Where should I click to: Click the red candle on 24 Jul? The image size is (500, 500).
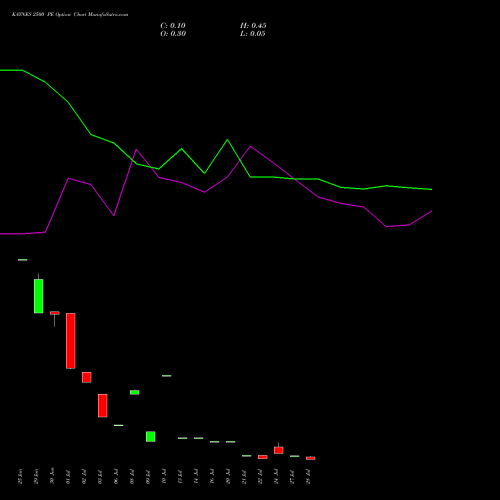point(279,450)
